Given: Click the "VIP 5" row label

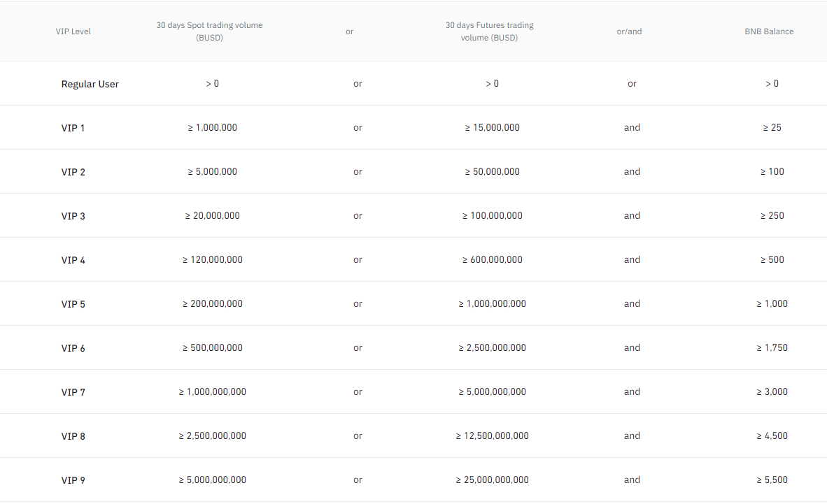Looking at the screenshot, I should point(73,304).
